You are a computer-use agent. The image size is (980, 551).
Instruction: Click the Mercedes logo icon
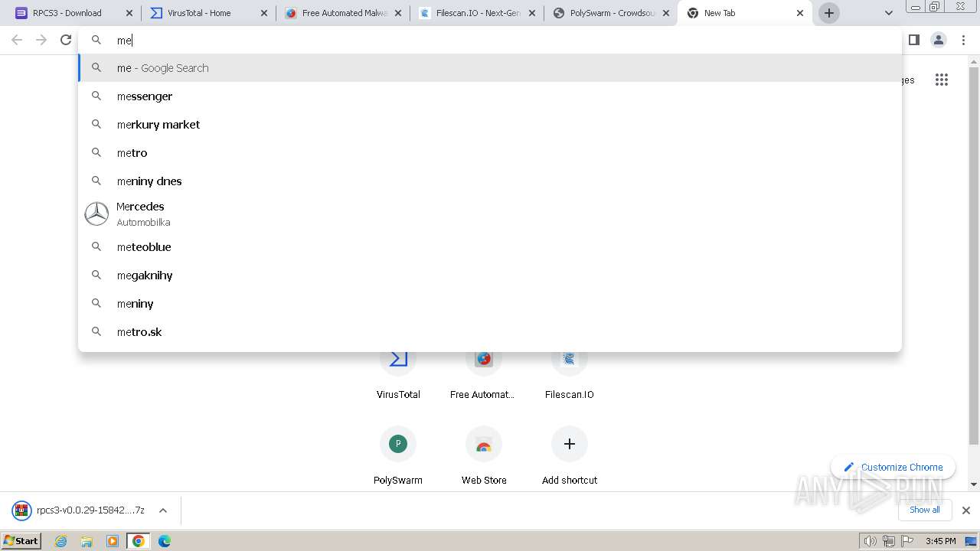(x=96, y=214)
